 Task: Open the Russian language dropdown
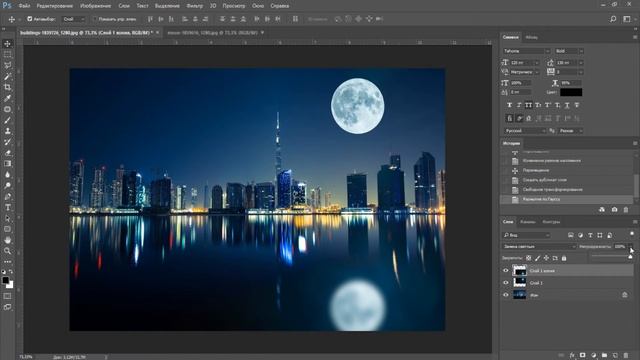[x=524, y=131]
